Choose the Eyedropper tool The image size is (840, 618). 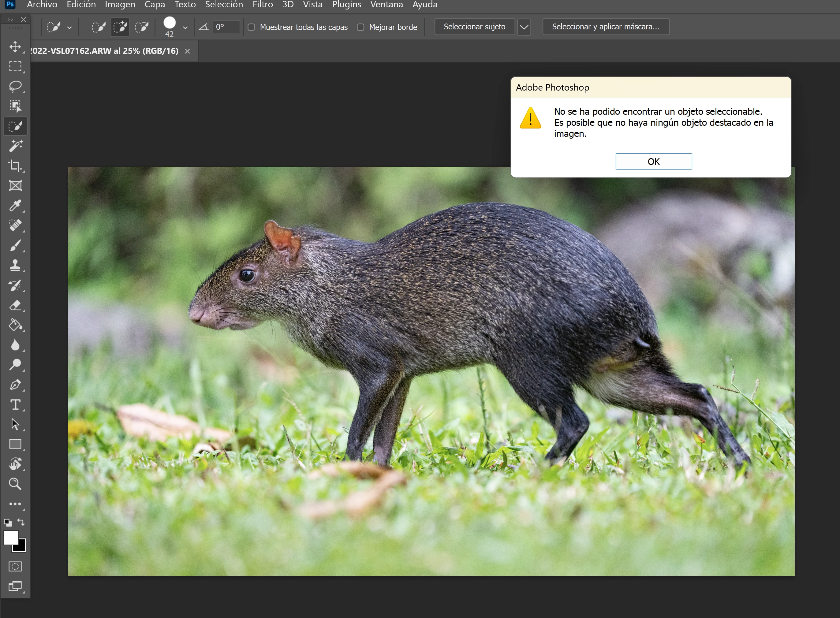pyautogui.click(x=15, y=205)
